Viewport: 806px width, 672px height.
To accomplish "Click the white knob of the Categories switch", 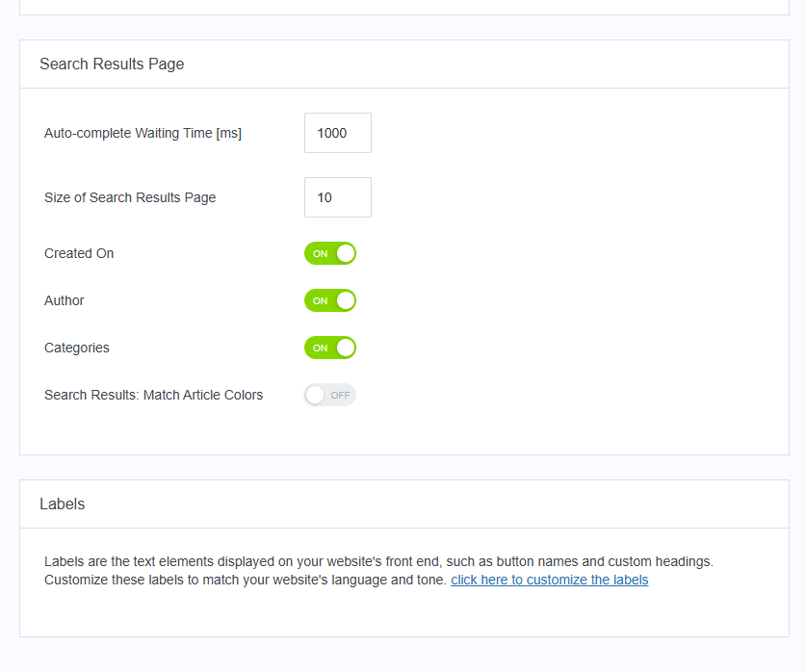I will 346,348.
